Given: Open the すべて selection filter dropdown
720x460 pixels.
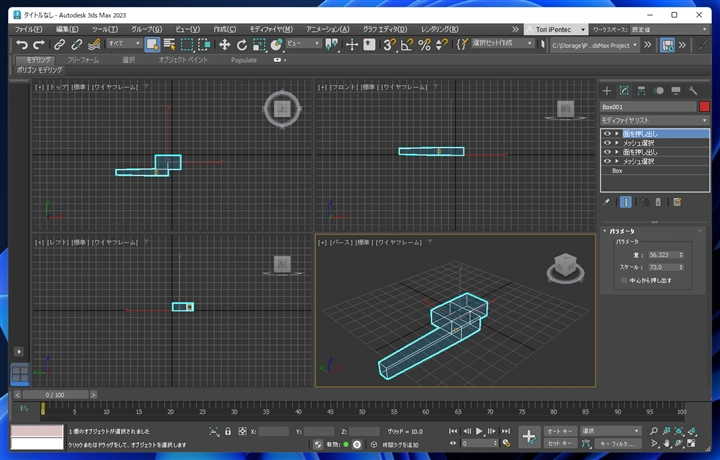Looking at the screenshot, I should click(124, 43).
